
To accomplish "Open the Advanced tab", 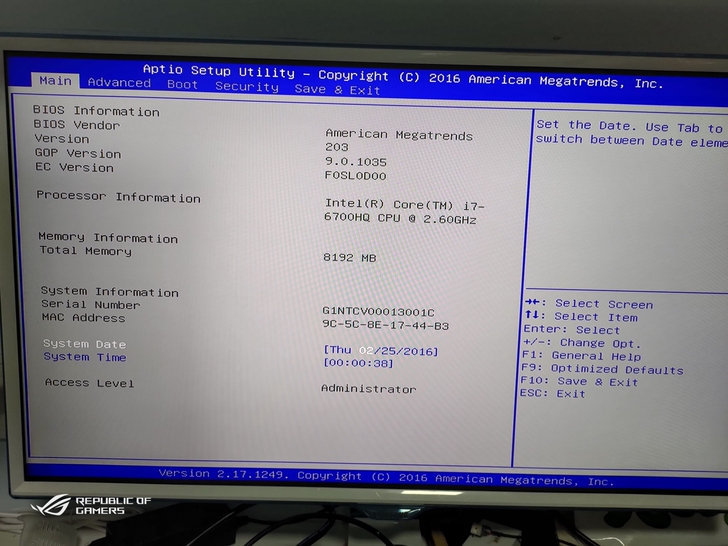I will (x=119, y=83).
